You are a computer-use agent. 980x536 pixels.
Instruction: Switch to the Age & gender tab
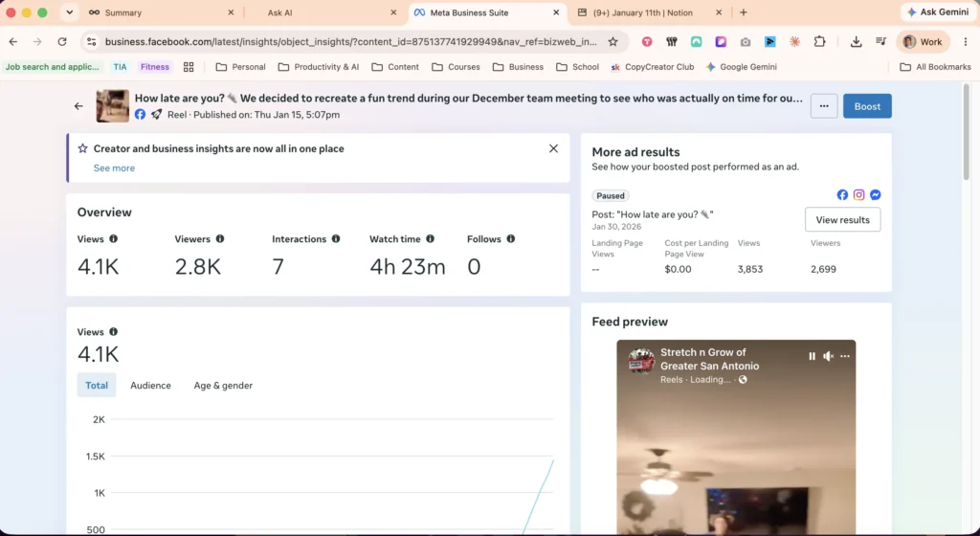point(223,386)
